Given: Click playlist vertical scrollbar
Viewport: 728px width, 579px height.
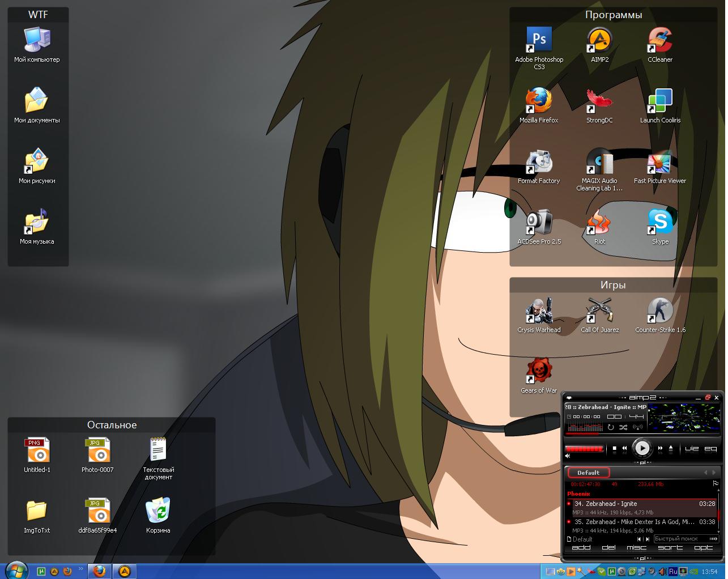Looking at the screenshot, I should click(x=718, y=511).
